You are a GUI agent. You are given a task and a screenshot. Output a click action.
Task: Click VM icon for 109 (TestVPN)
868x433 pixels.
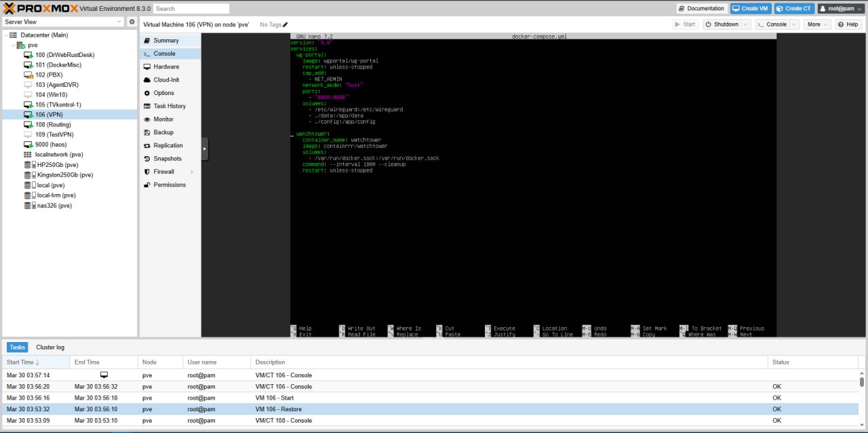tap(28, 135)
